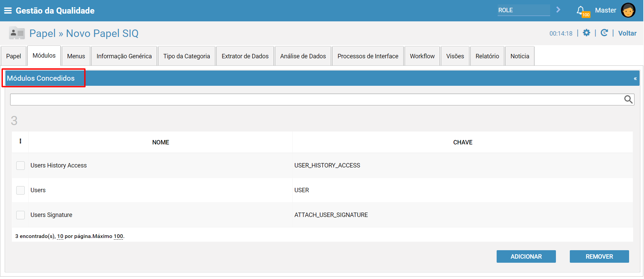Sort by the CHAVE column header
The width and height of the screenshot is (644, 279).
pyautogui.click(x=463, y=142)
